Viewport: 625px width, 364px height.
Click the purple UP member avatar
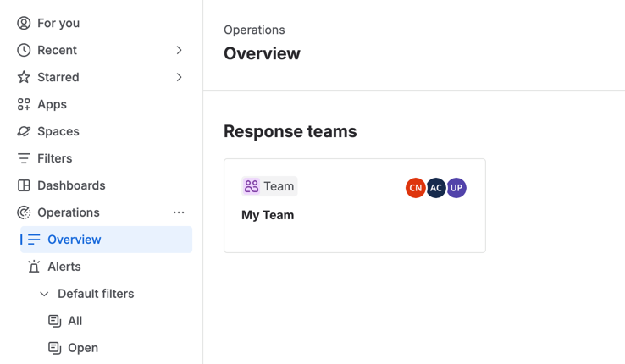(456, 188)
